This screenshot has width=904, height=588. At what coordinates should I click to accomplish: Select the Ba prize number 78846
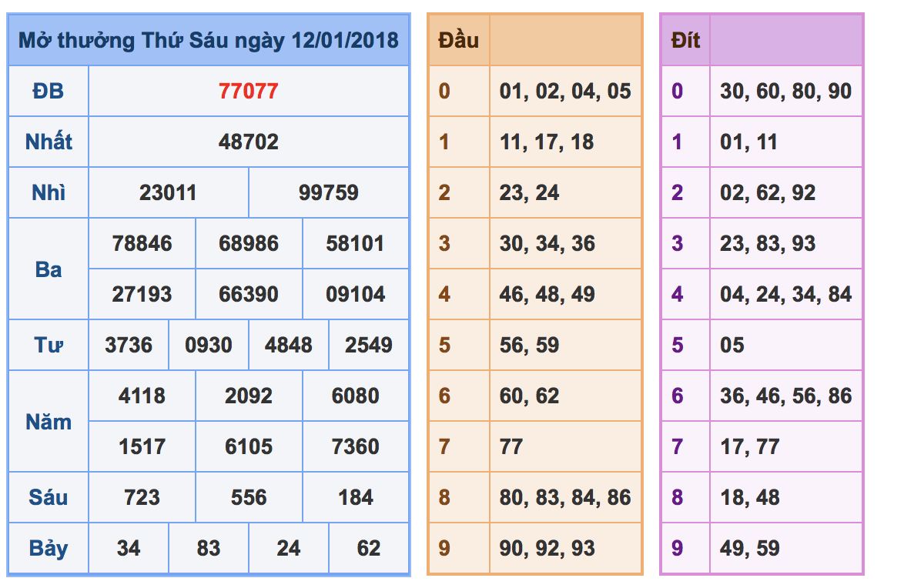coord(142,243)
